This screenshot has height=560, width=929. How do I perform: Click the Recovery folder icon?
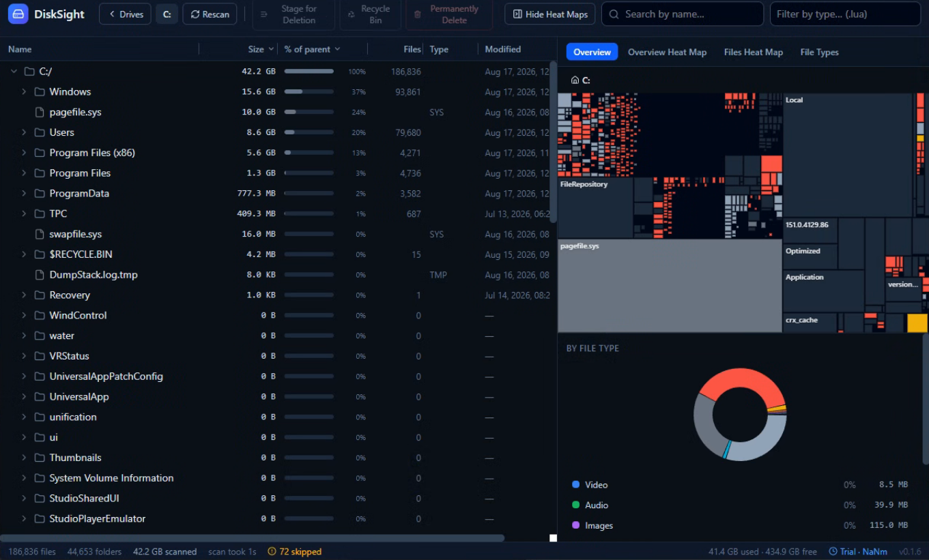[40, 295]
